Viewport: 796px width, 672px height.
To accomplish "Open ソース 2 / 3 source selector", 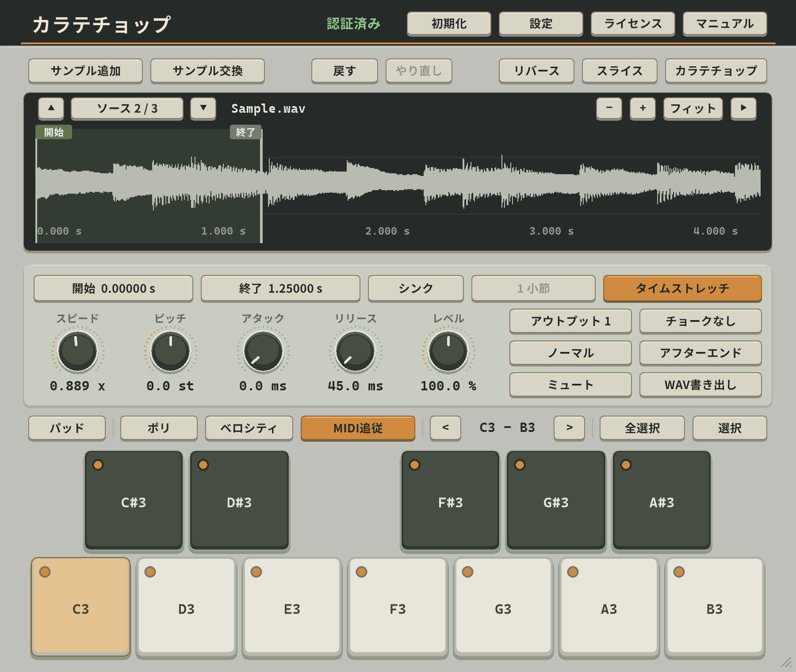I will pos(127,108).
